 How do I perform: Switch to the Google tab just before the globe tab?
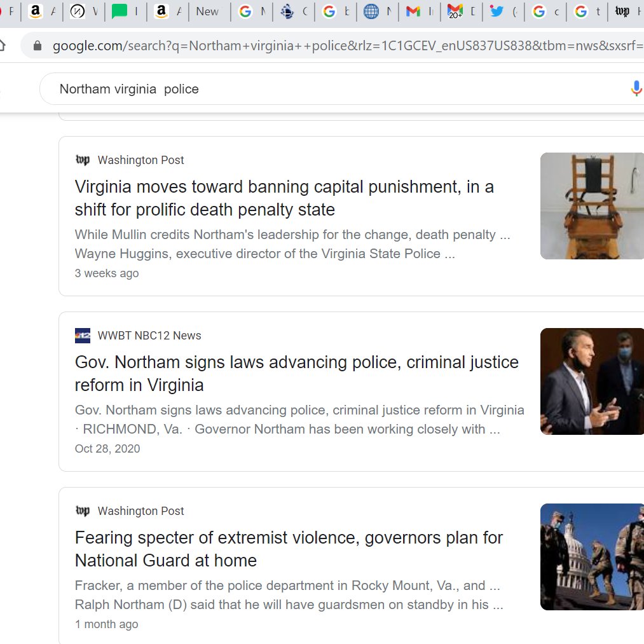[335, 11]
